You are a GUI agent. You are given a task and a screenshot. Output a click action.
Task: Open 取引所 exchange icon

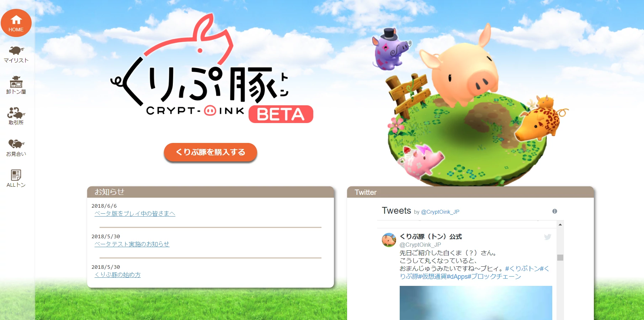pos(16,116)
